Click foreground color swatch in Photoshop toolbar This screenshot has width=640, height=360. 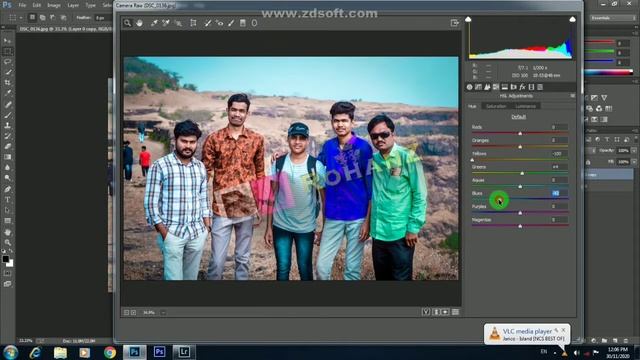5,259
